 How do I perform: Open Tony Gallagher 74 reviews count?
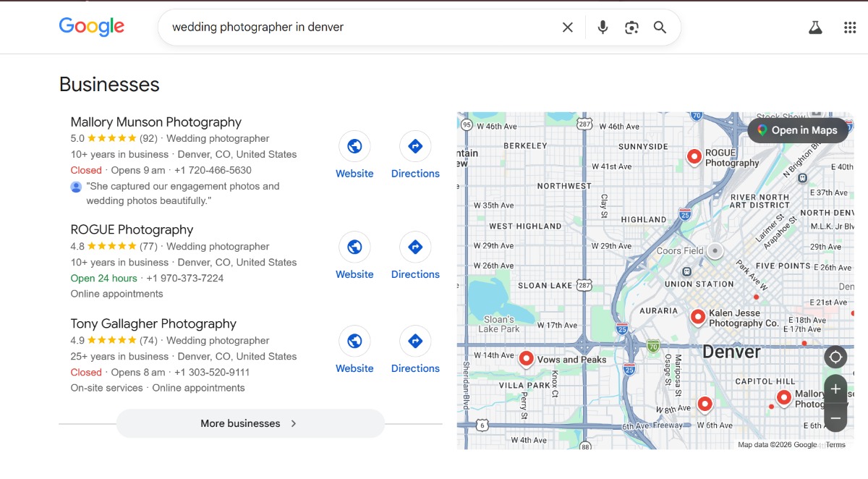point(148,340)
